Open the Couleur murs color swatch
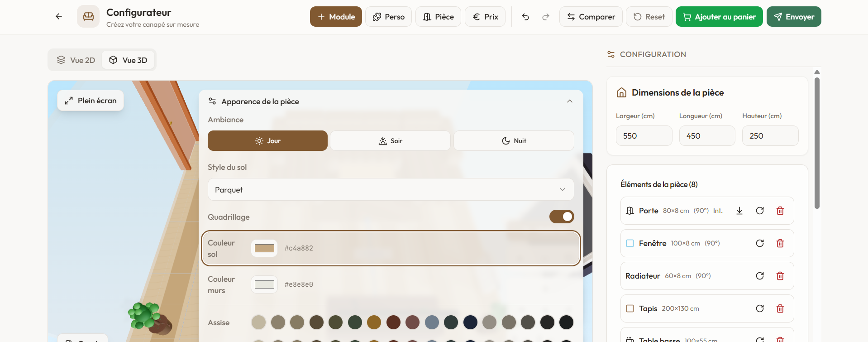Screen dimensions: 868x342 264,284
